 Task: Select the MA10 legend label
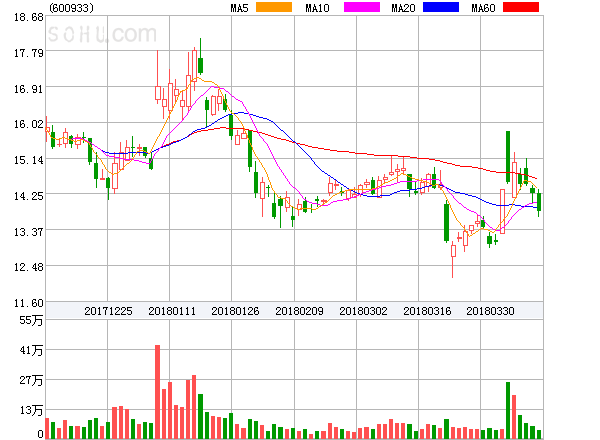click(317, 8)
